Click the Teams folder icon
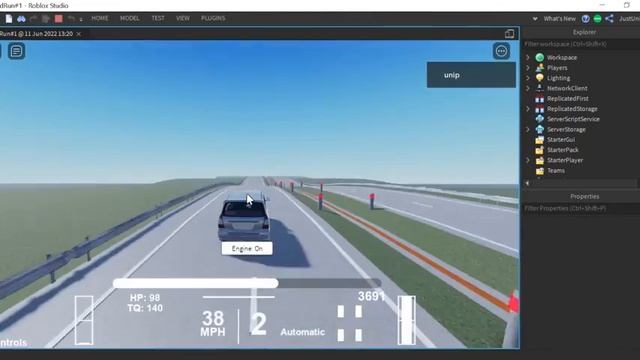Image resolution: width=640 pixels, height=360 pixels. point(540,171)
